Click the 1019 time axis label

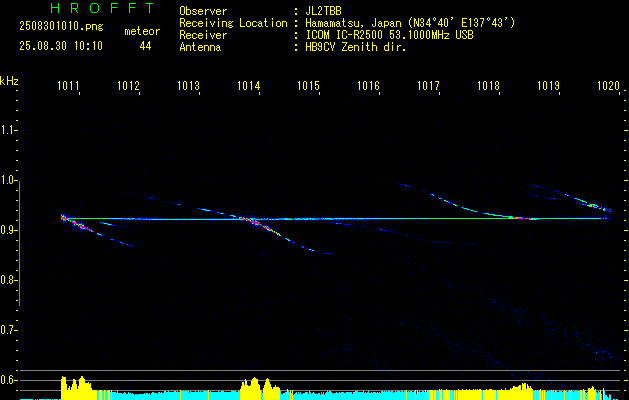548,86
